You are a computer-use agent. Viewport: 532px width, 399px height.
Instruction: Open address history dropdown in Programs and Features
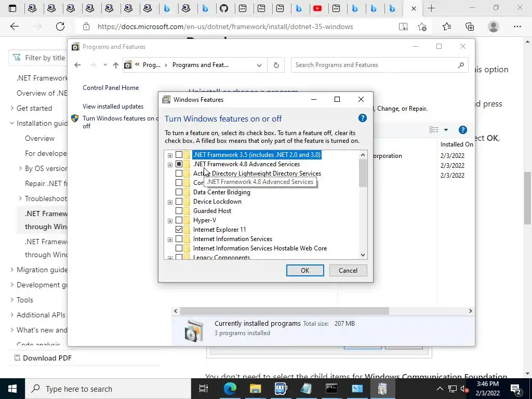(259, 65)
